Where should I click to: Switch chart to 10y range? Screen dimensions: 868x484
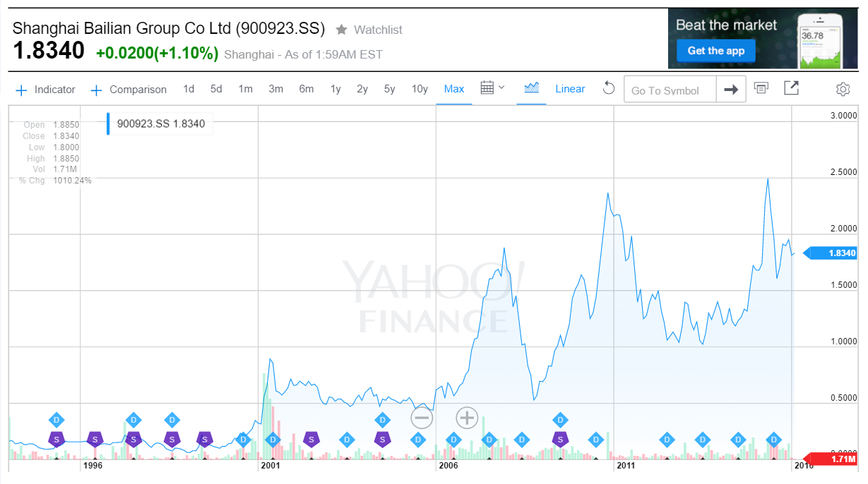(420, 89)
